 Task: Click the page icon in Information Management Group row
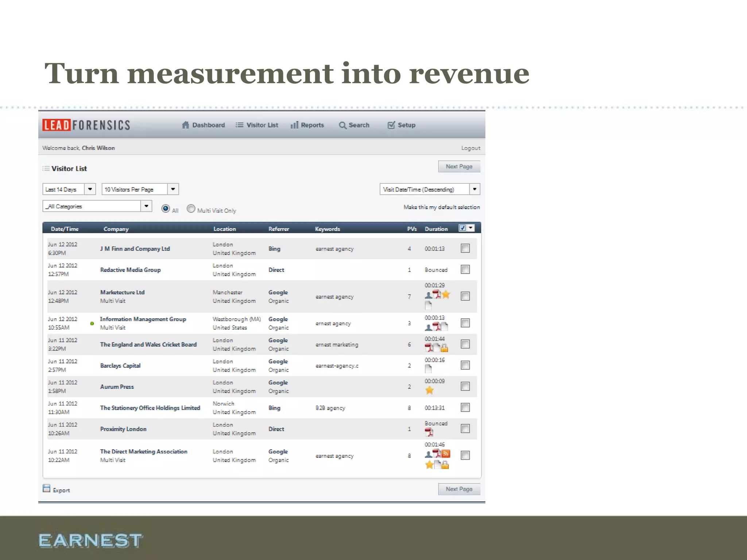(x=444, y=327)
